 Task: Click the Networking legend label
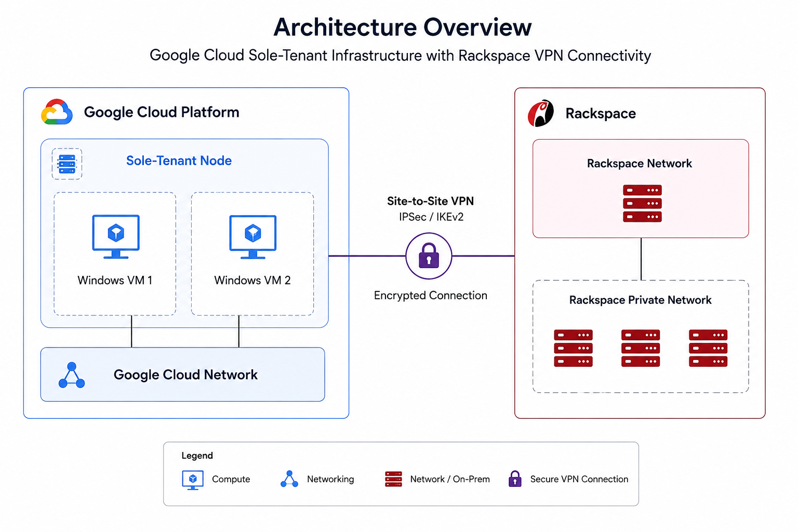coord(330,479)
